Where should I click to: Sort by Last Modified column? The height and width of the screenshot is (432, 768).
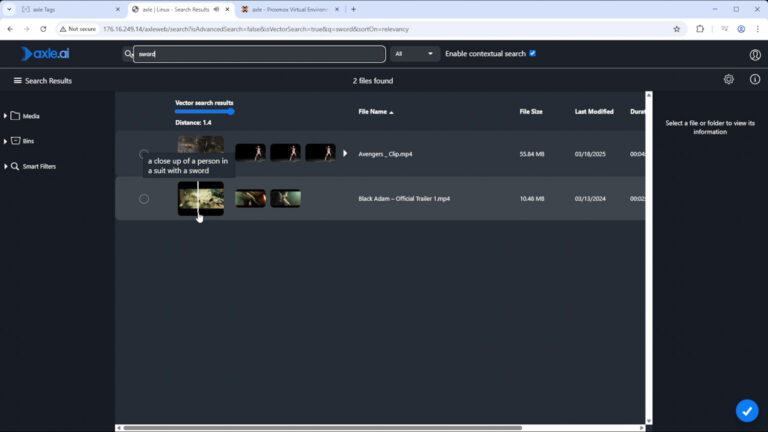[x=594, y=112]
